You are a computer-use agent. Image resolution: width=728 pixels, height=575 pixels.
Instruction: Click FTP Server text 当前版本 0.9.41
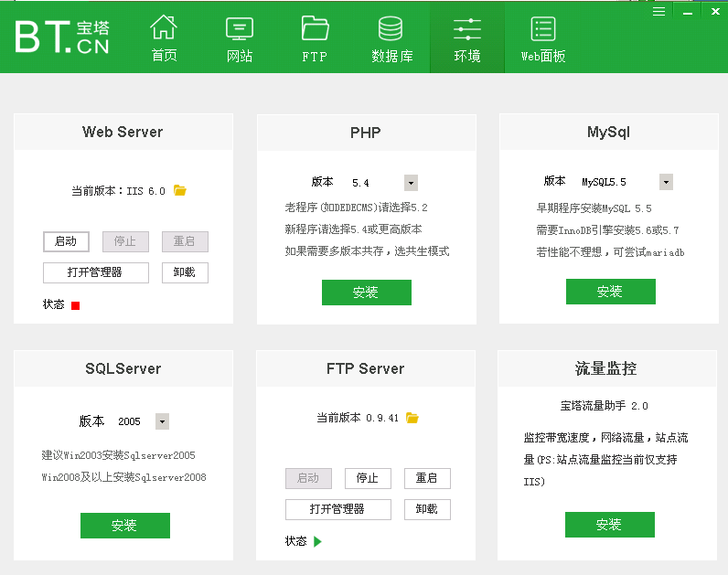pos(358,418)
